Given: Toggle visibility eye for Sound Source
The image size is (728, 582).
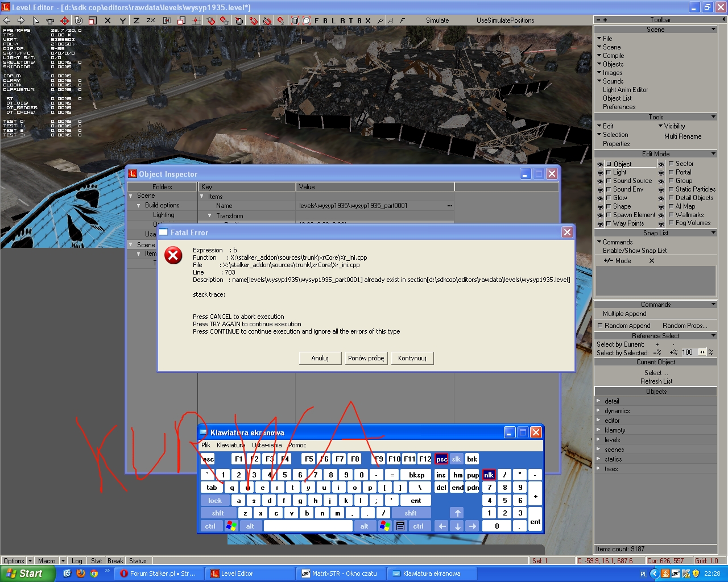Looking at the screenshot, I should click(x=600, y=181).
